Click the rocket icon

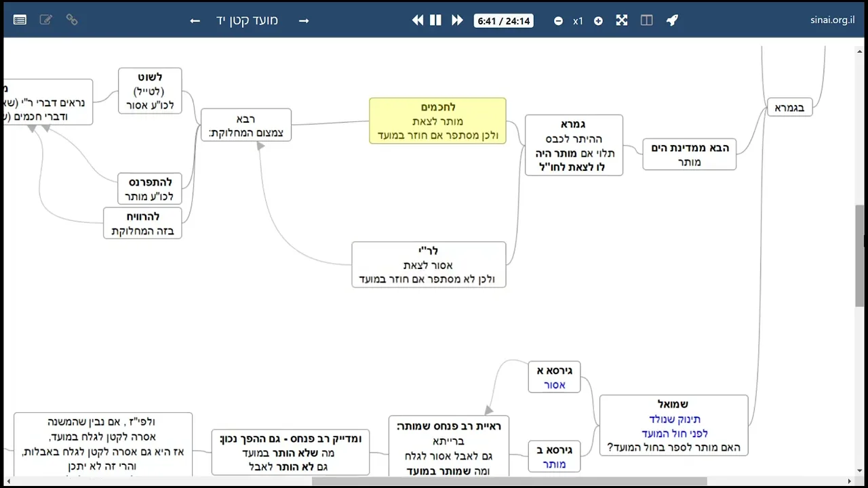tap(672, 20)
